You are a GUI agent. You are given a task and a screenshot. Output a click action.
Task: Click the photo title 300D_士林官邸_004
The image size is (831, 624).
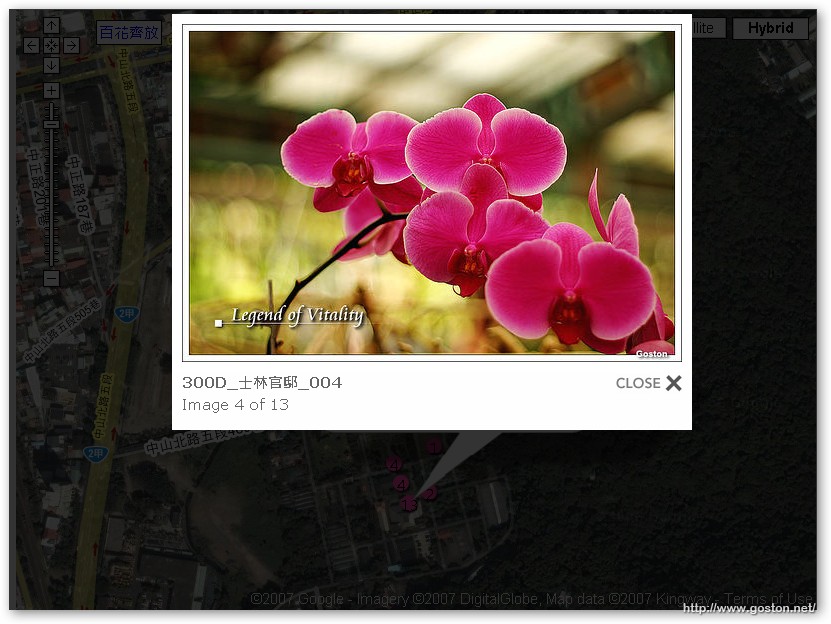click(x=262, y=383)
